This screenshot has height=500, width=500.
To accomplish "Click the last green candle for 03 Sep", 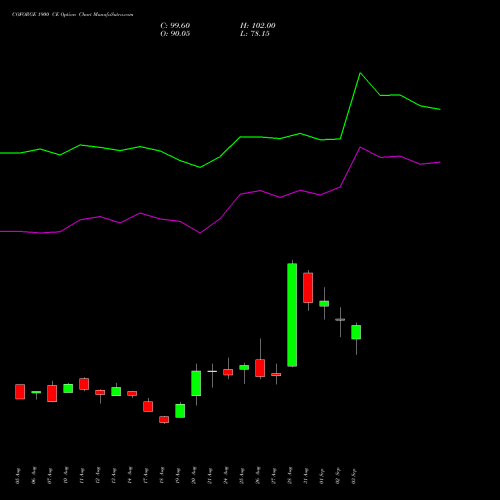I will point(356,332).
